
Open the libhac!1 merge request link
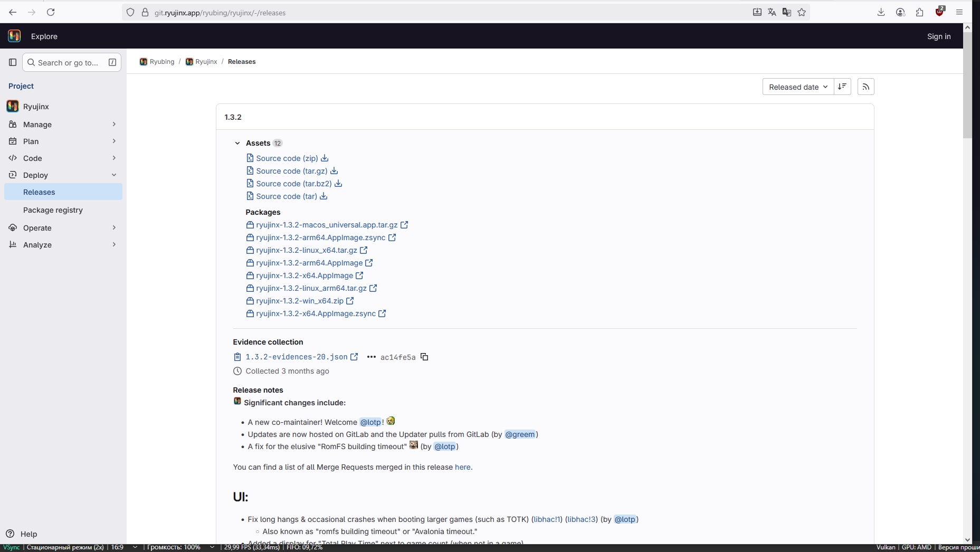[x=547, y=519]
